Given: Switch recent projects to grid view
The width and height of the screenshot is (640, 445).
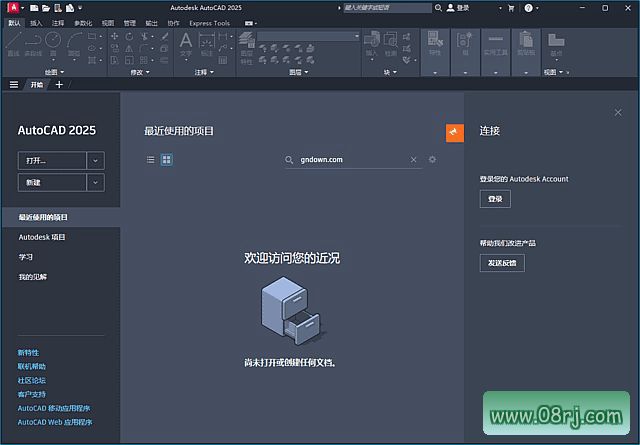Looking at the screenshot, I should coord(166,159).
